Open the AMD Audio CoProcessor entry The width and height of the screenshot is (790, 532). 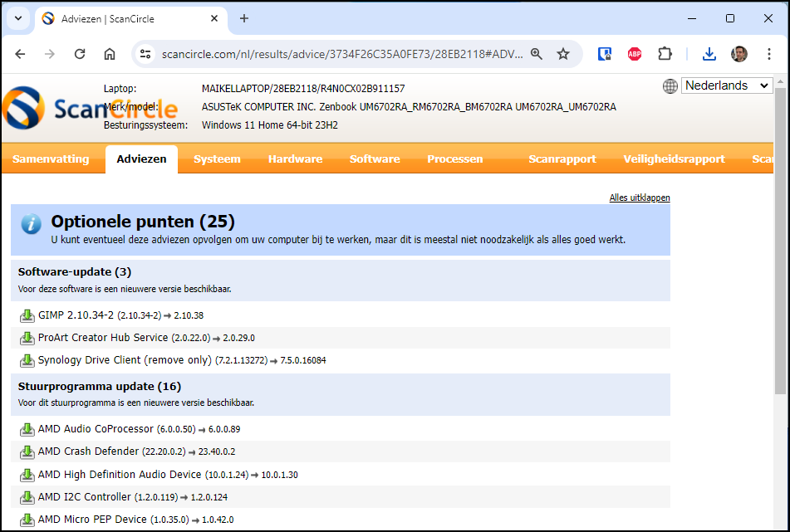click(x=139, y=429)
